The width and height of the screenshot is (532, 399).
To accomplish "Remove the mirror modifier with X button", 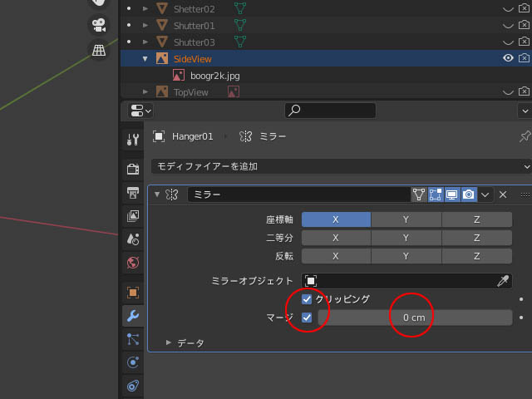I will (x=503, y=195).
